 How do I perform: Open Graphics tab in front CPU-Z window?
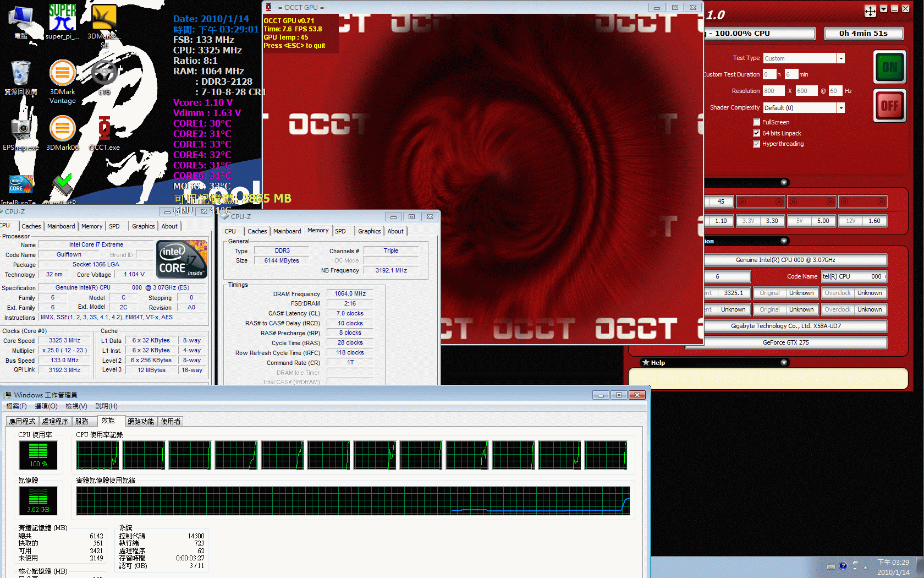(369, 231)
